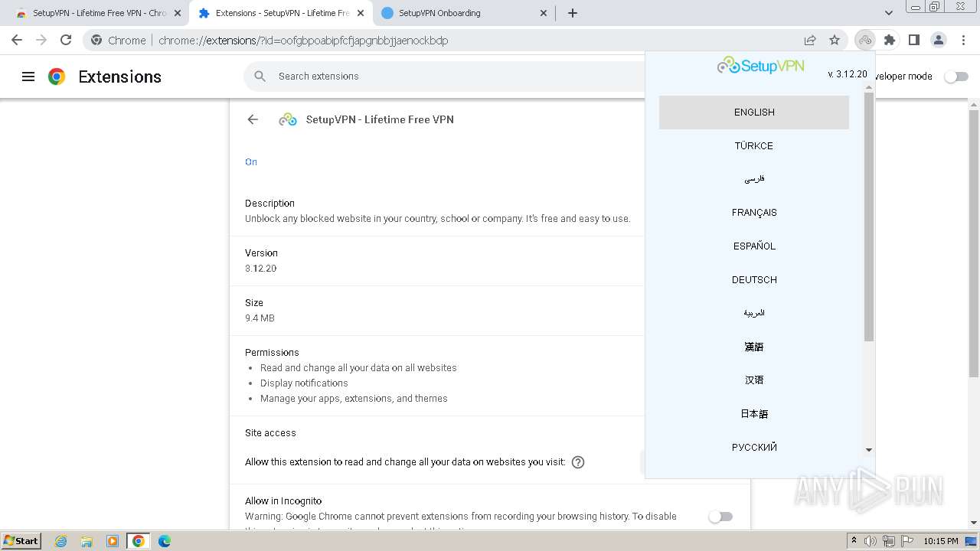980x551 pixels.
Task: Click the Chrome logo beside Extensions
Action: point(57,77)
